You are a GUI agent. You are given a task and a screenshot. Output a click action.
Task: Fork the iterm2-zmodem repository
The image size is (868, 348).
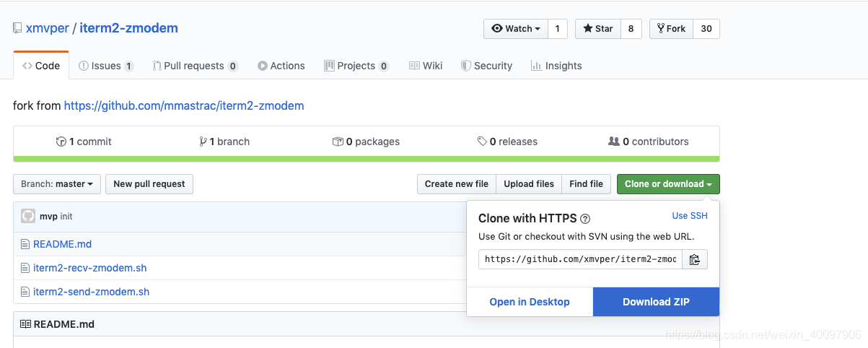pos(671,29)
